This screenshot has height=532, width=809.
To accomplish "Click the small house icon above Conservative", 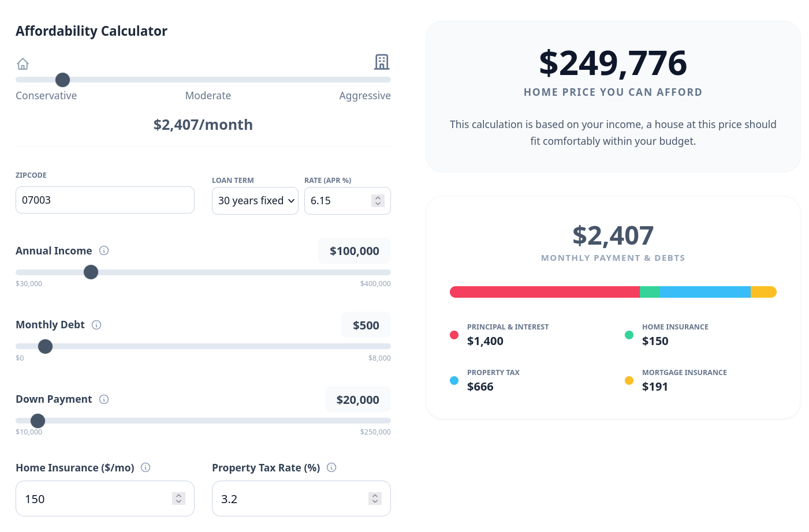I will [23, 63].
